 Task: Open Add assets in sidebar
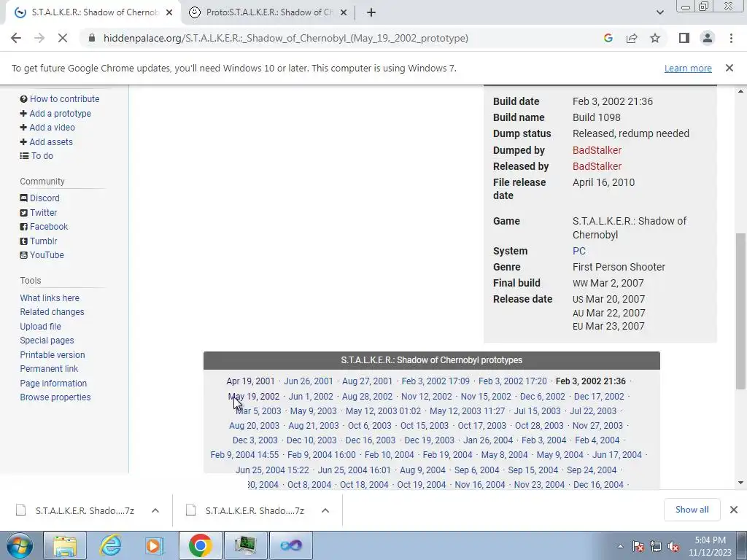[x=51, y=142]
